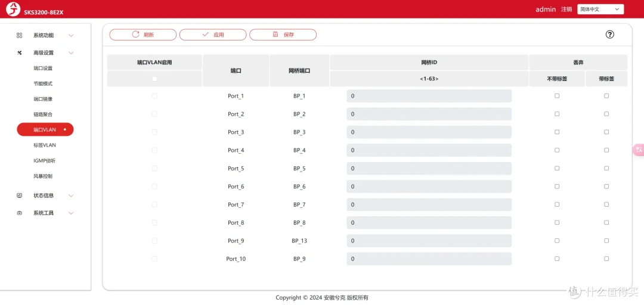The height and width of the screenshot is (305, 644).
Task: Check tagged discard box for Port_4
Action: click(x=606, y=150)
